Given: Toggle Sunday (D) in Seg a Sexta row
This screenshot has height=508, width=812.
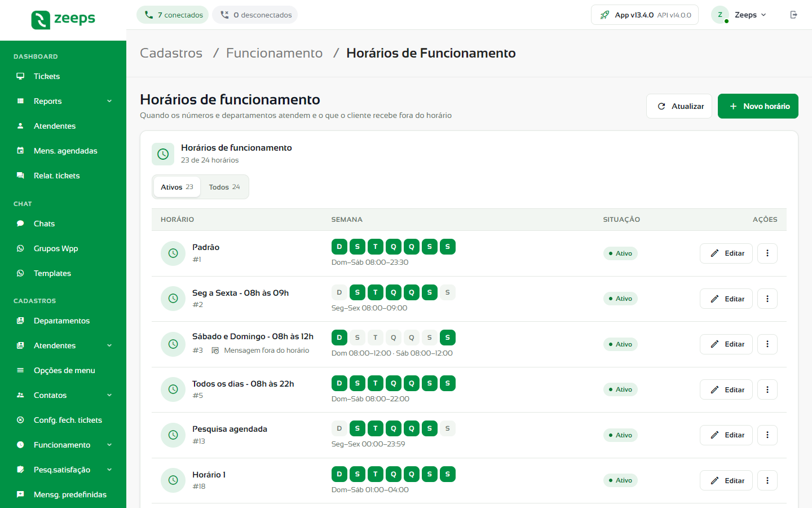Looking at the screenshot, I should pyautogui.click(x=339, y=292).
